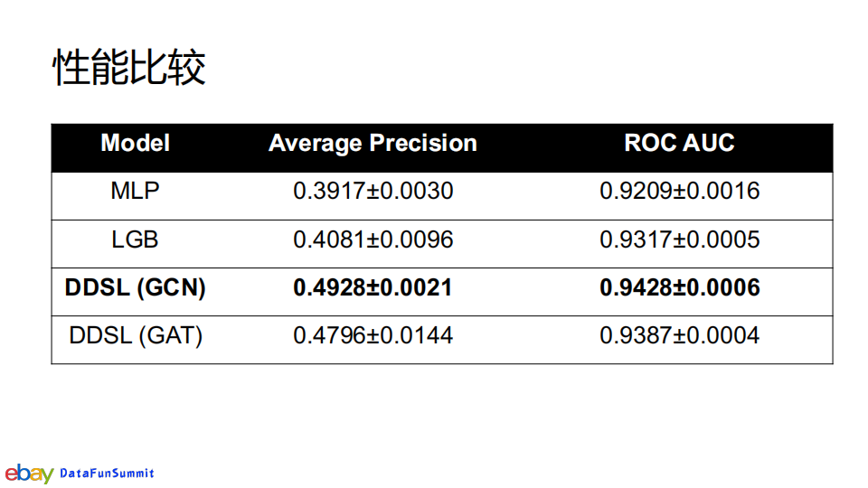Click the 0.9209±0.0016 AUC value
This screenshot has width=868, height=488.
(x=679, y=192)
